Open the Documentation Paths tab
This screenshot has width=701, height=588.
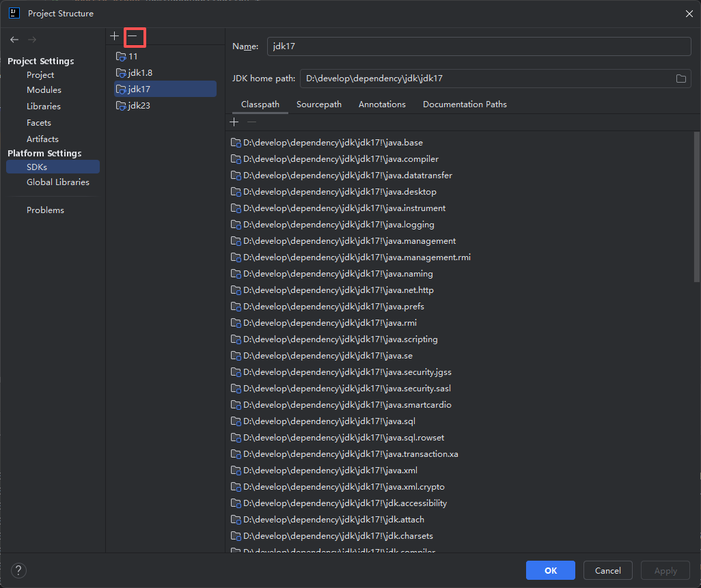pos(465,104)
